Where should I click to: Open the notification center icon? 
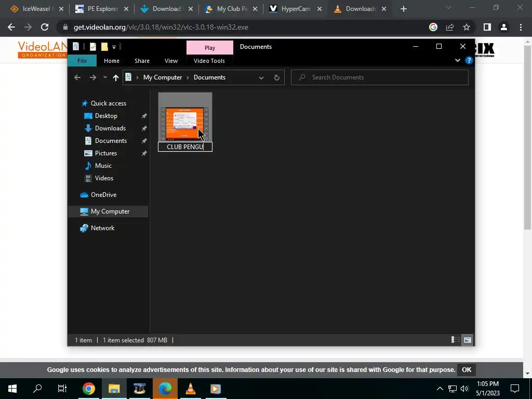click(x=515, y=389)
